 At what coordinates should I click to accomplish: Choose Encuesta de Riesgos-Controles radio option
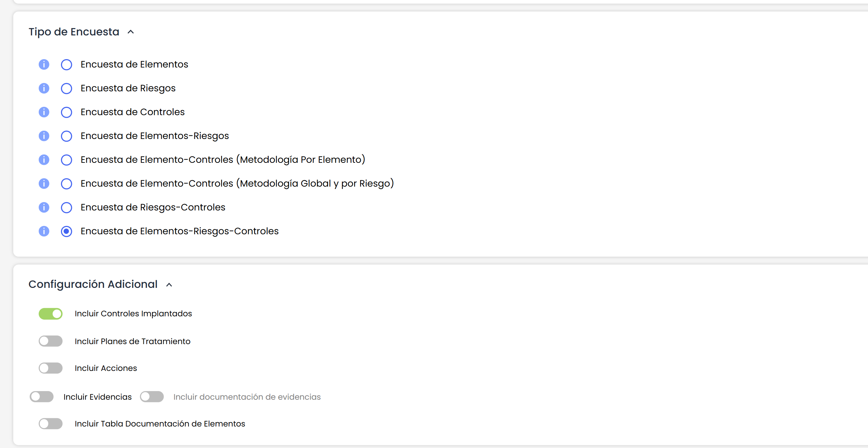(x=66, y=208)
